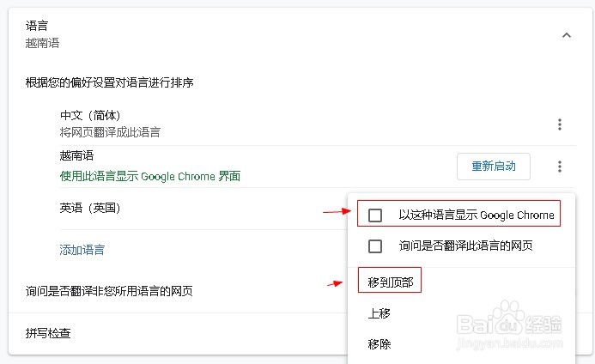595x364 pixels.
Task: Expand the 拼写检查 section
Action: (x=48, y=333)
